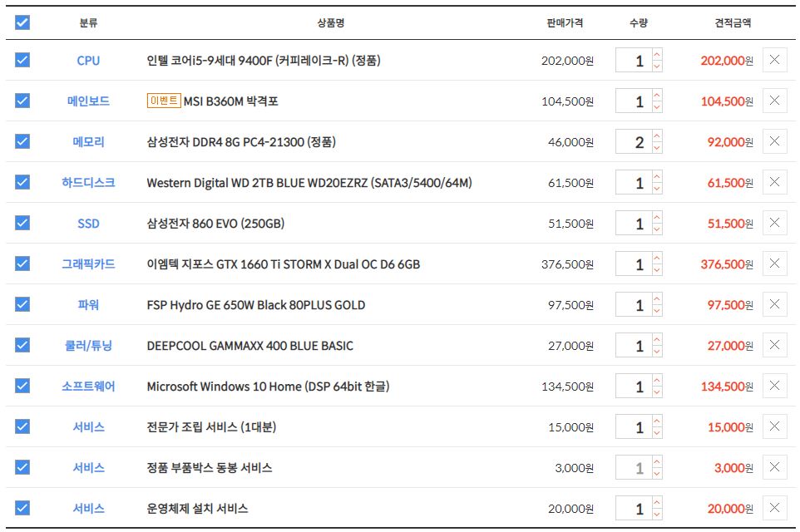Remove the GTX 1660 Ti graphics card

click(x=774, y=264)
